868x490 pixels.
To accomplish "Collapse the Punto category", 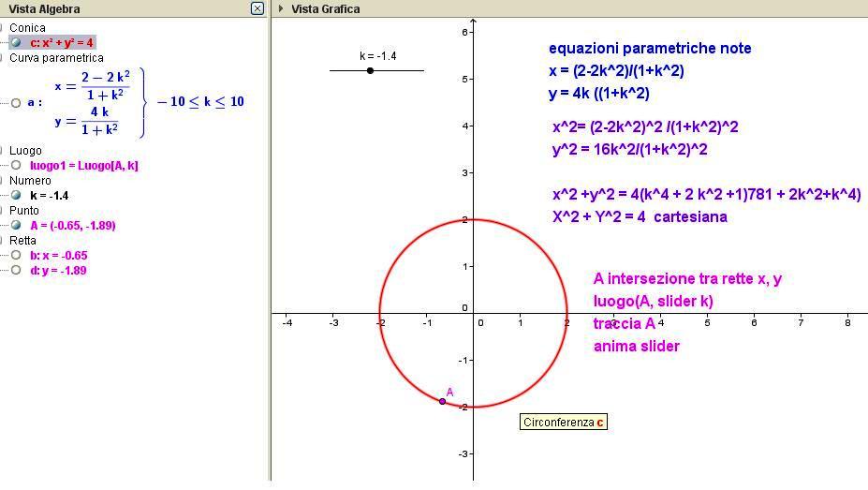I will [x=2, y=211].
